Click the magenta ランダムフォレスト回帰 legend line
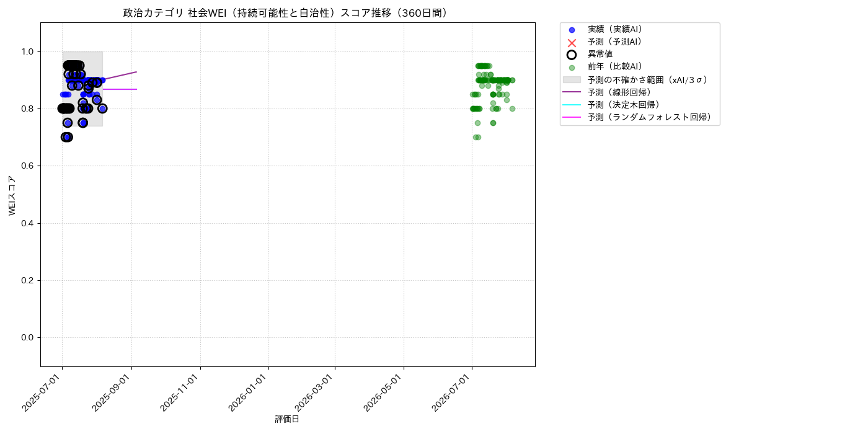 [572, 117]
